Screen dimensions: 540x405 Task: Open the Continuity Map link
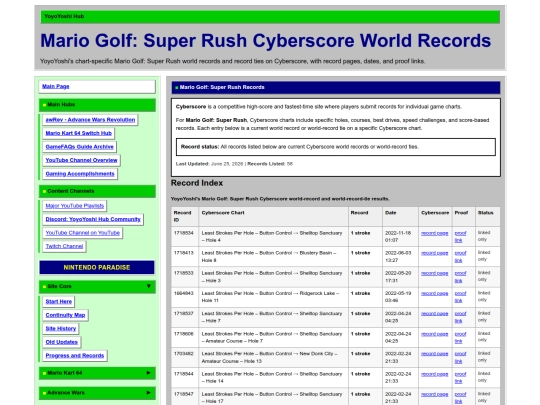(65, 315)
